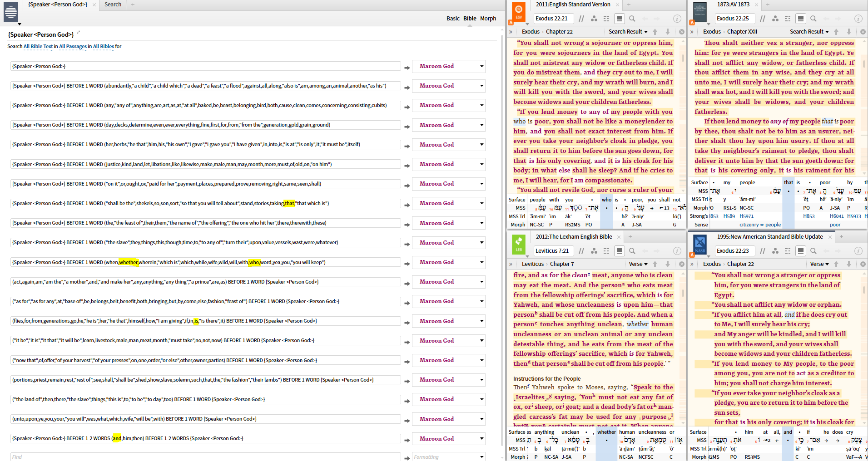868x461 pixels.
Task: Go to previous verse in Lexham panel
Action: point(655,264)
